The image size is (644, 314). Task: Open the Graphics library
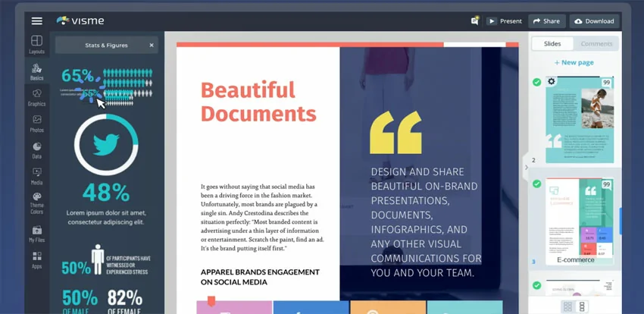(36, 97)
